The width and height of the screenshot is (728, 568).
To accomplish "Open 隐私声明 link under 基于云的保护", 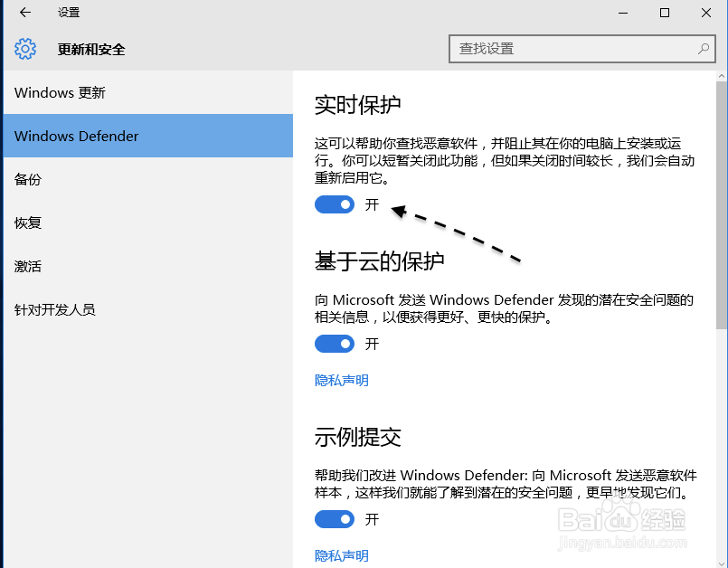I will click(x=341, y=380).
